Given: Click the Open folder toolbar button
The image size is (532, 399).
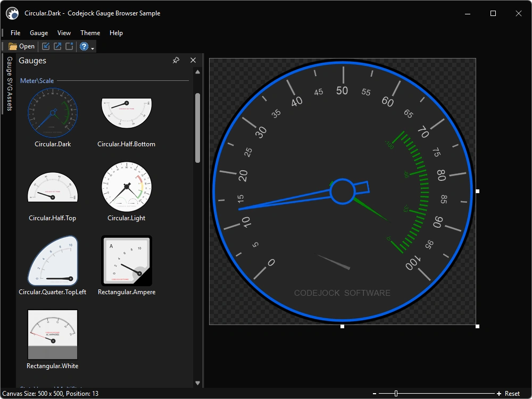Looking at the screenshot, I should pyautogui.click(x=21, y=46).
